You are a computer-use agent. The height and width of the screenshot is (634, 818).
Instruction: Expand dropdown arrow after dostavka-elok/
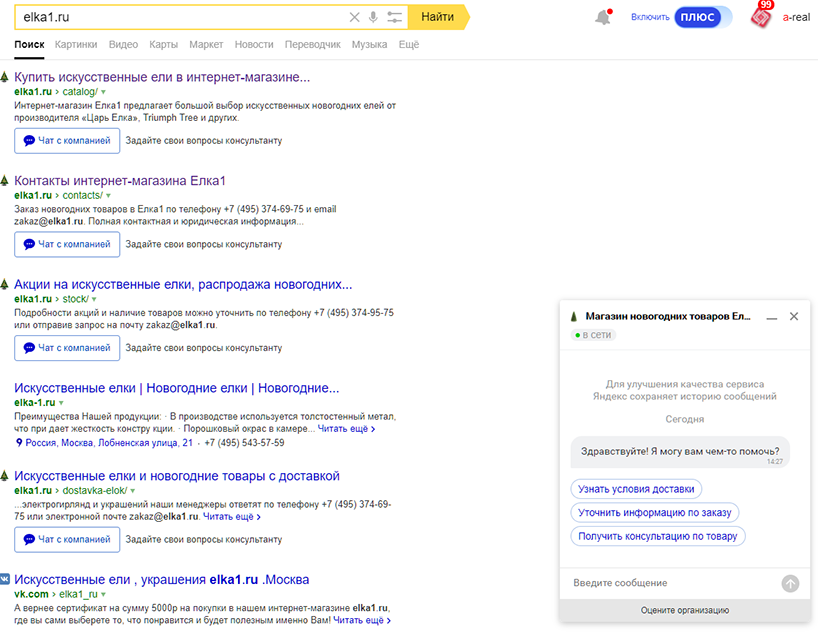(x=133, y=491)
